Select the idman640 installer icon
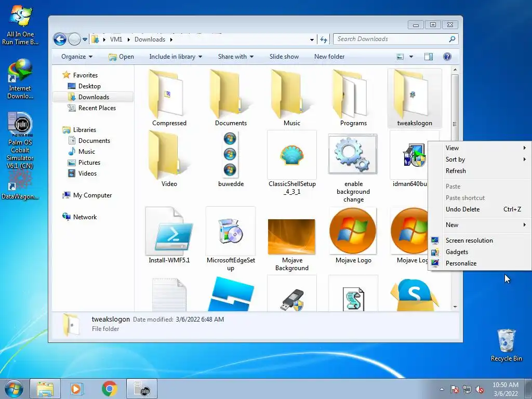Image resolution: width=532 pixels, height=399 pixels. (414, 155)
